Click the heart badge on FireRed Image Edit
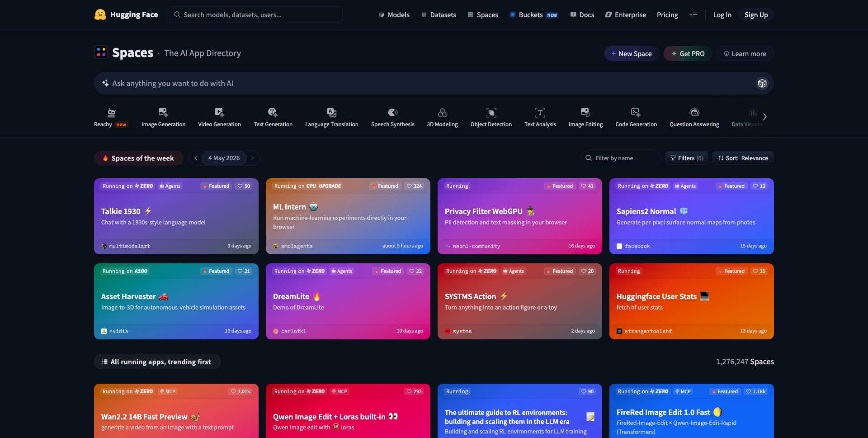 755,391
